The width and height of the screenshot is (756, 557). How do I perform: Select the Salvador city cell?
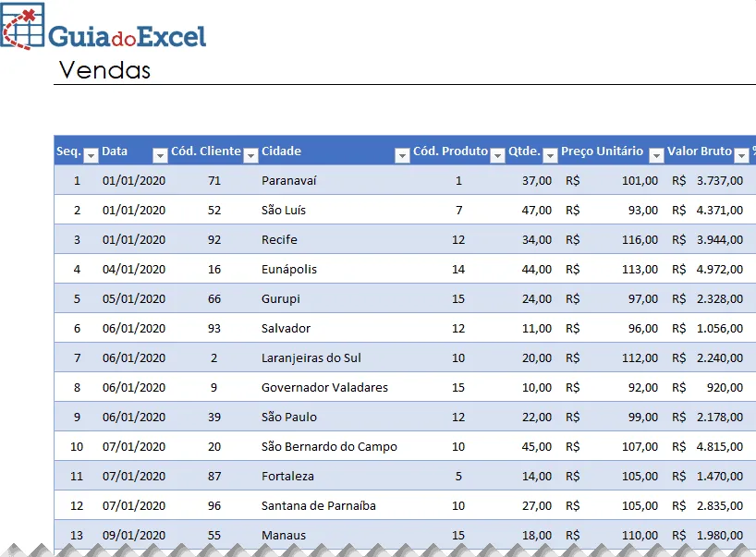click(x=335, y=328)
